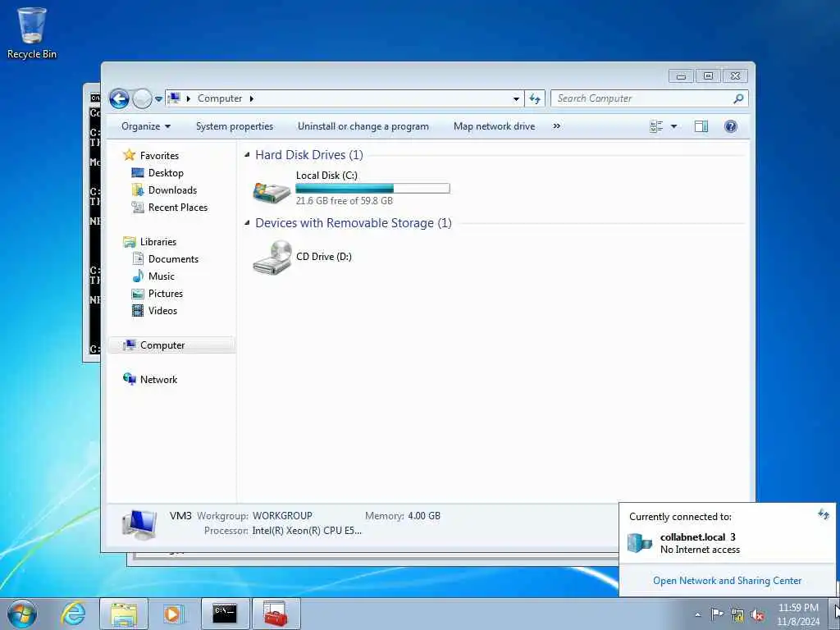Click Devices with Removable Storage header text

pyautogui.click(x=354, y=223)
